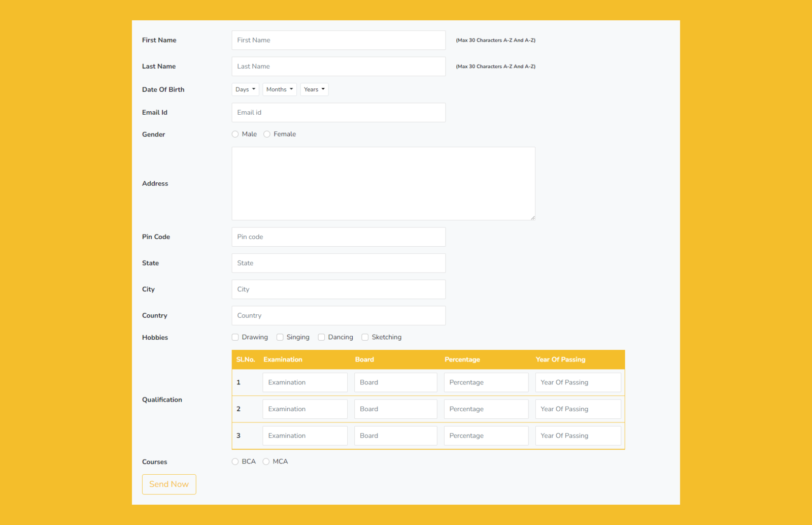Focus Examination field in row 1

(305, 382)
